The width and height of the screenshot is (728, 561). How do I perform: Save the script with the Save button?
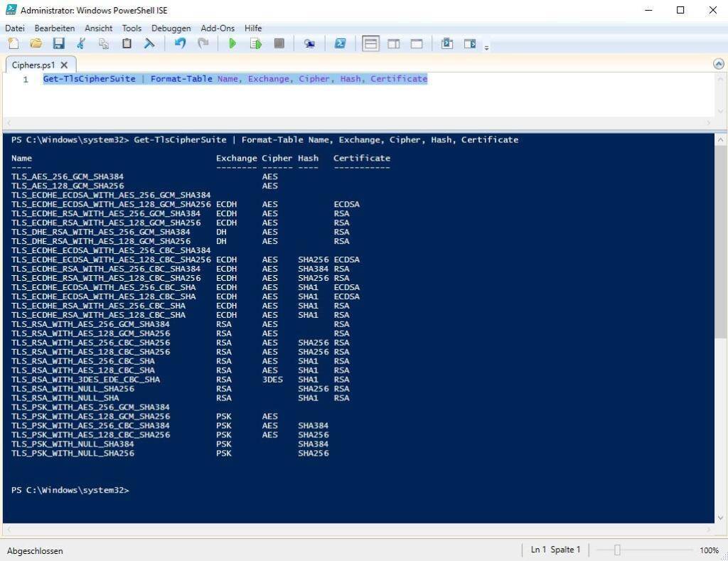pos(60,43)
